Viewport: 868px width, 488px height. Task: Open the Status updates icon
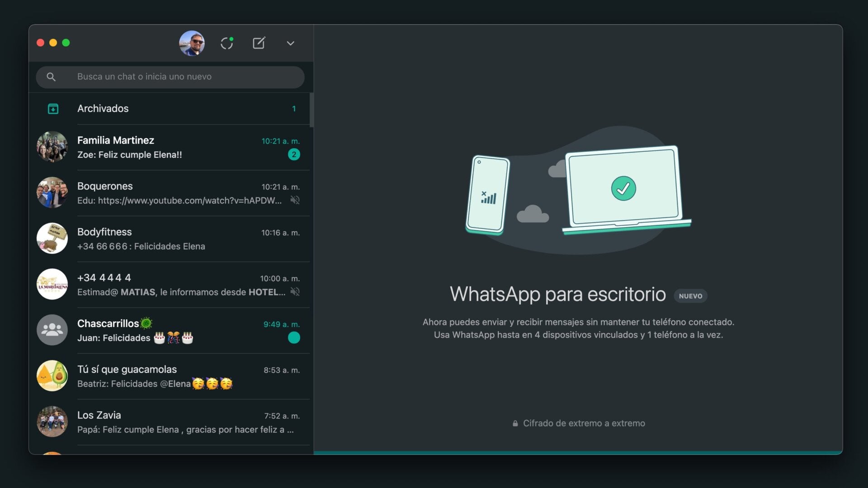227,43
